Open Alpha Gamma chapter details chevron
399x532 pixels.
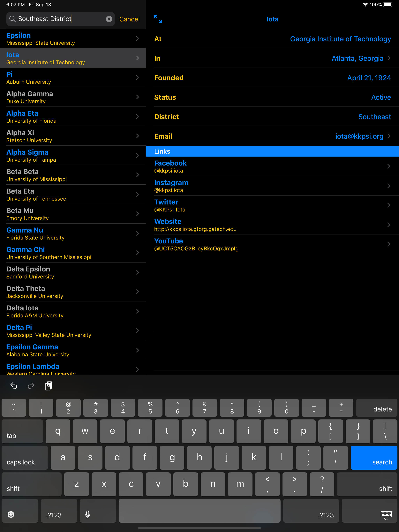pos(137,97)
